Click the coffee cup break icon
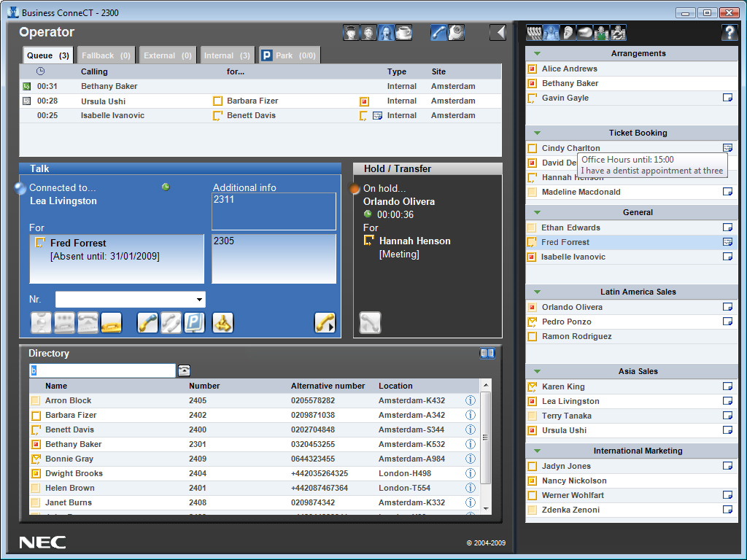747x560 pixels. pyautogui.click(x=403, y=32)
